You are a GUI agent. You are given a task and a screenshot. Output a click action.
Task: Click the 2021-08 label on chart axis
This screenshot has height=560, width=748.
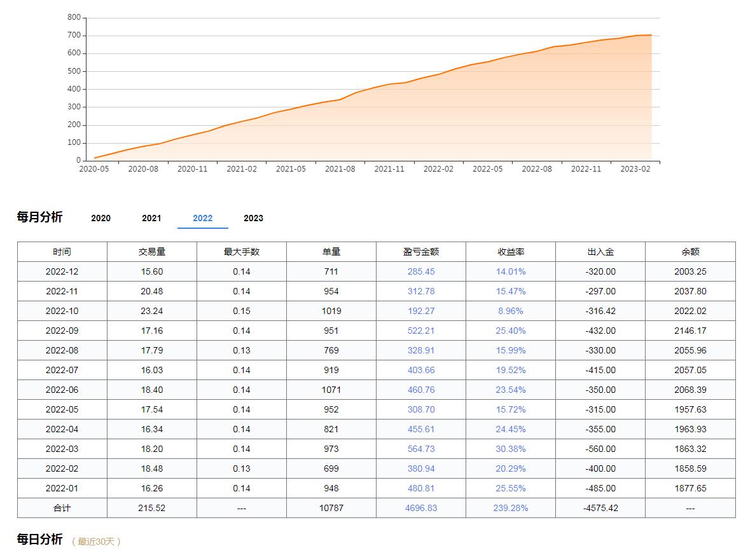coord(340,169)
